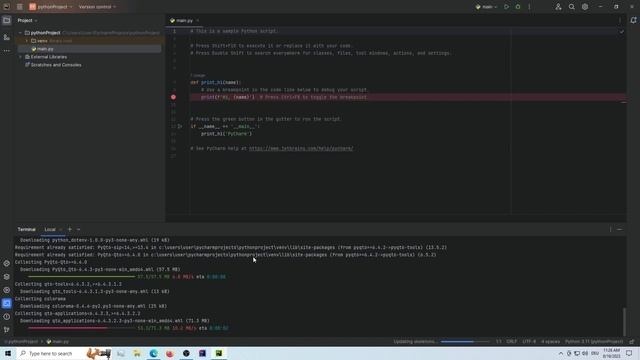Expand External Libraries node
This screenshot has width=640, height=360.
pos(20,57)
